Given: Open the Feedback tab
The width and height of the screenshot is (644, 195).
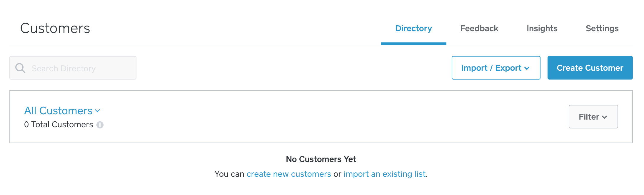Looking at the screenshot, I should pos(479,29).
